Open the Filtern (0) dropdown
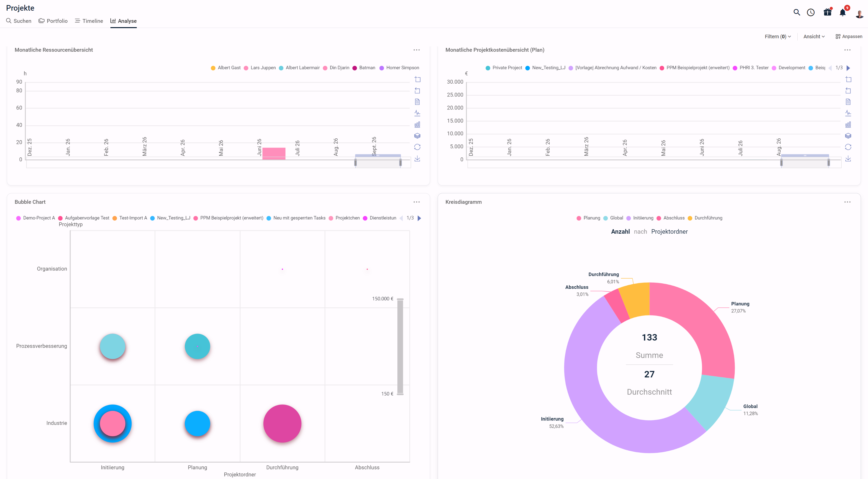Viewport: 868px width, 479px height. 778,36
